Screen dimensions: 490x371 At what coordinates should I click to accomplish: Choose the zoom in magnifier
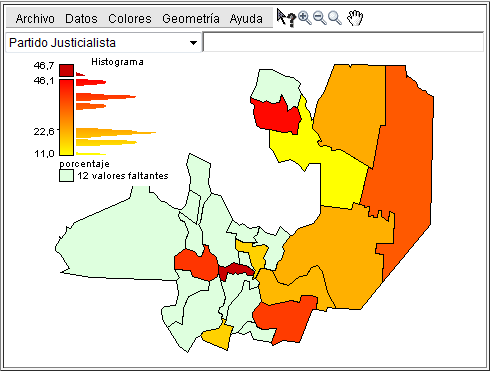305,18
